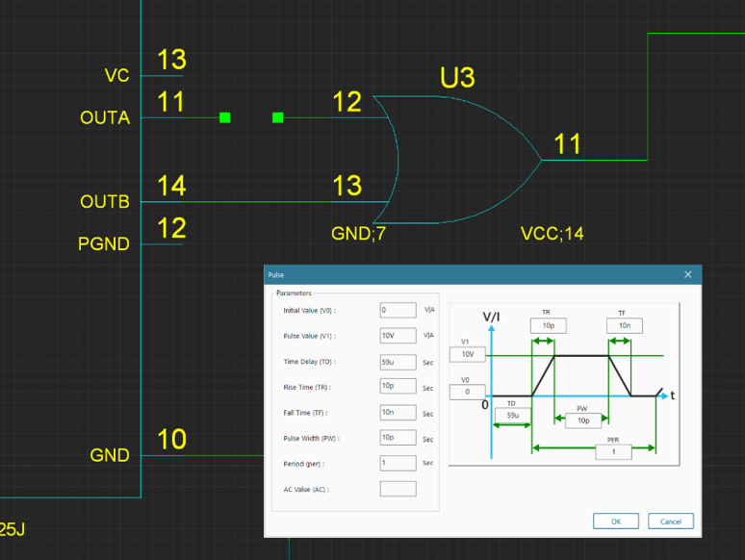Viewport: 745px width, 560px height.
Task: Click the GND;7 label under U3
Action: (x=359, y=234)
